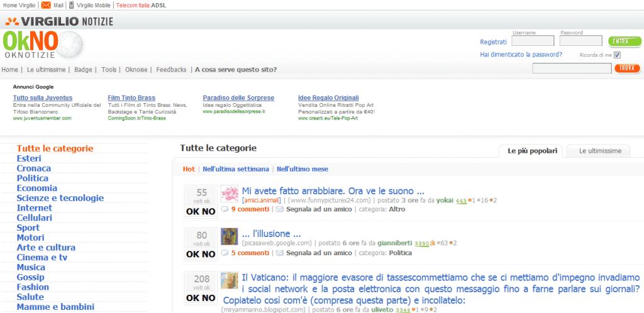Select the Cronaca category
Screen dimensions: 644x313
pyautogui.click(x=34, y=168)
